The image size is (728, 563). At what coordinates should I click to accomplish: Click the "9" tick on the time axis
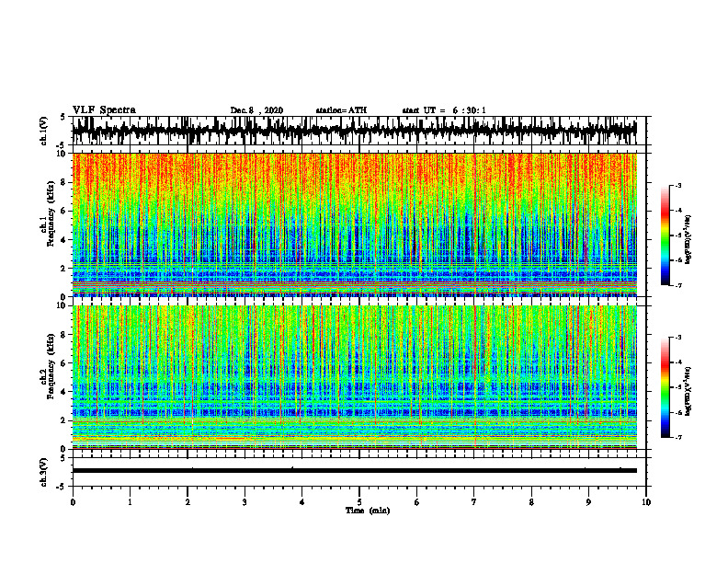[588, 502]
